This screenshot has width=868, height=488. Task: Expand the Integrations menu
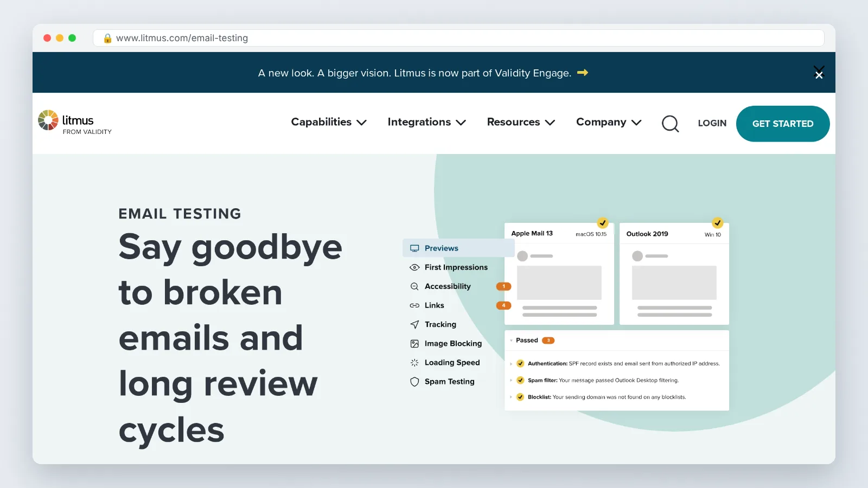pyautogui.click(x=427, y=122)
